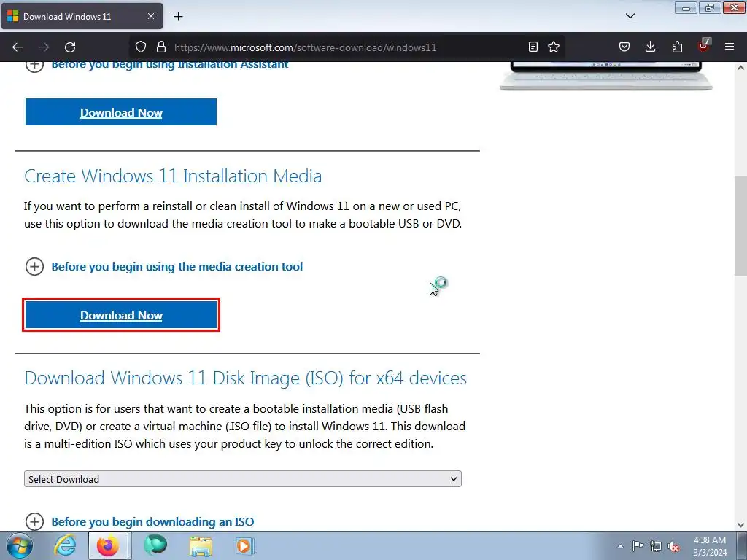Image resolution: width=747 pixels, height=560 pixels.
Task: Close the Download Windows 11 tab
Action: click(x=151, y=16)
